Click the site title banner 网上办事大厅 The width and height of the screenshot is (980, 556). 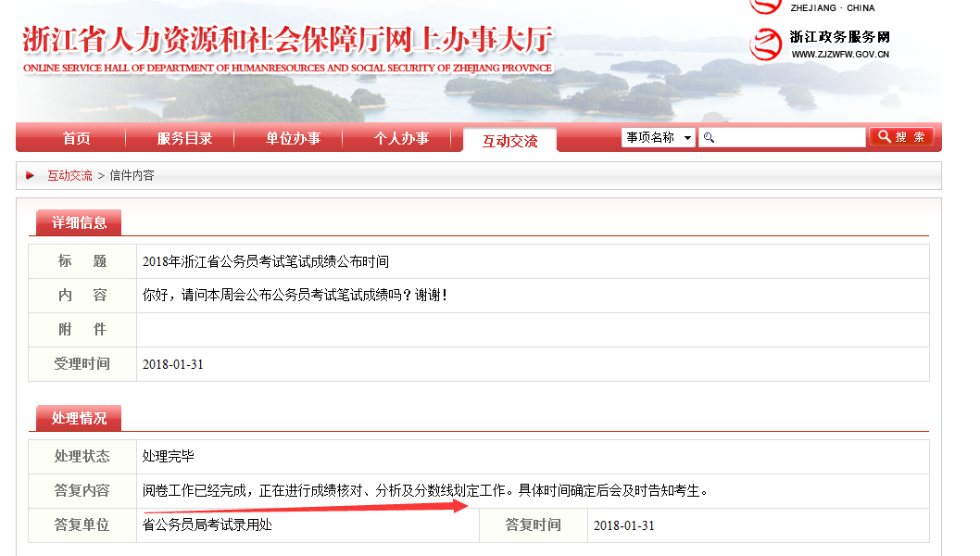click(287, 43)
